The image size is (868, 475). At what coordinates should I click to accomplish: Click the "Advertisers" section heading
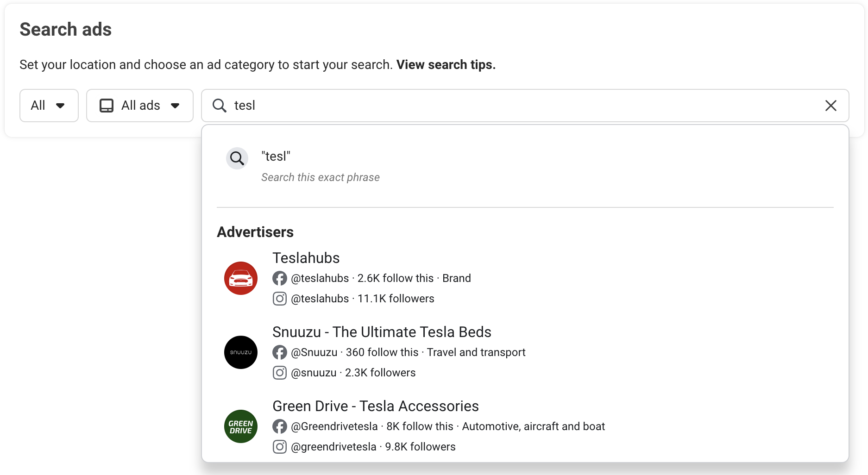coord(255,232)
